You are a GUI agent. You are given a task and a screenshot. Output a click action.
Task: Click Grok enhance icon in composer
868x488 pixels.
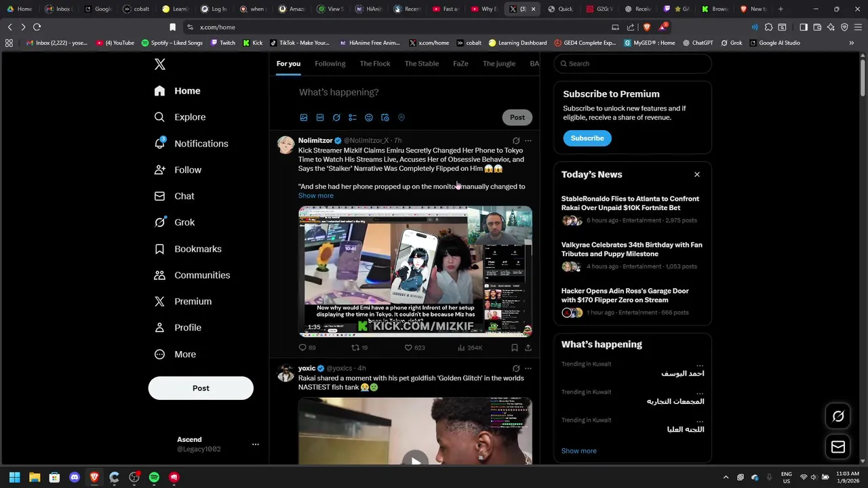pos(336,117)
